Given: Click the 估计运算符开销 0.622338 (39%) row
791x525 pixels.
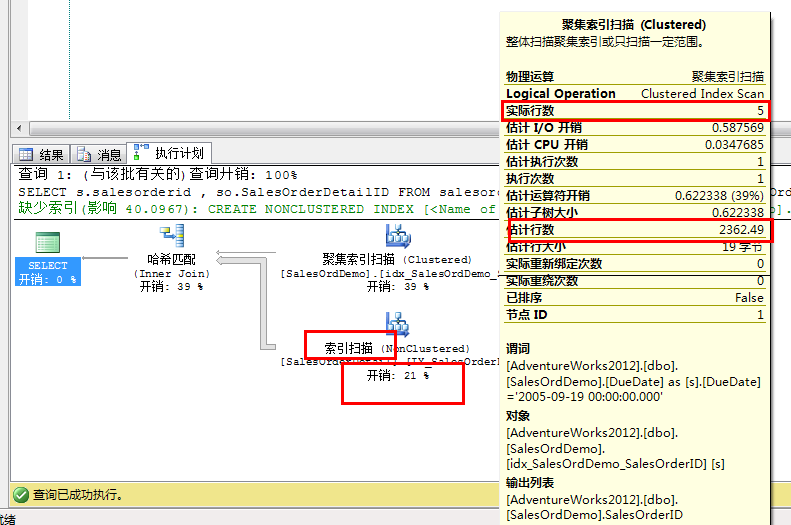Looking at the screenshot, I should (635, 196).
